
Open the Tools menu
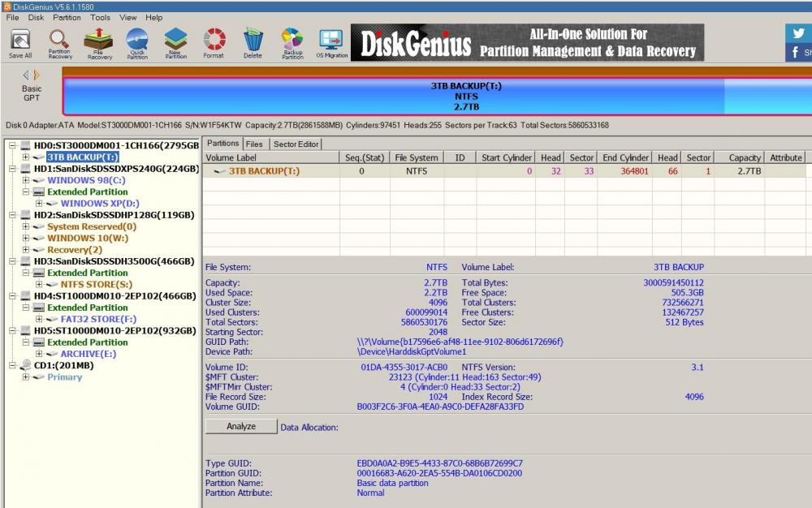[100, 18]
